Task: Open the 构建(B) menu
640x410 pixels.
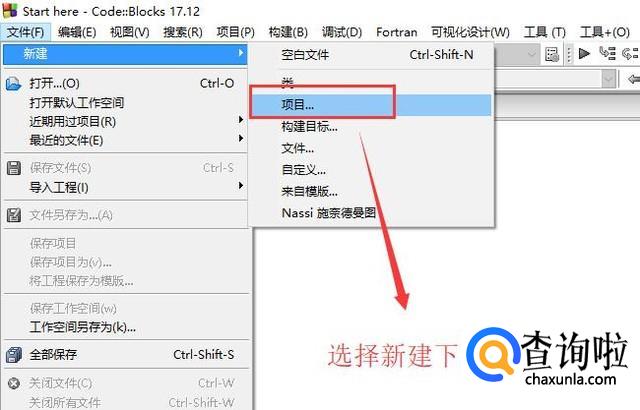Action: coord(288,32)
